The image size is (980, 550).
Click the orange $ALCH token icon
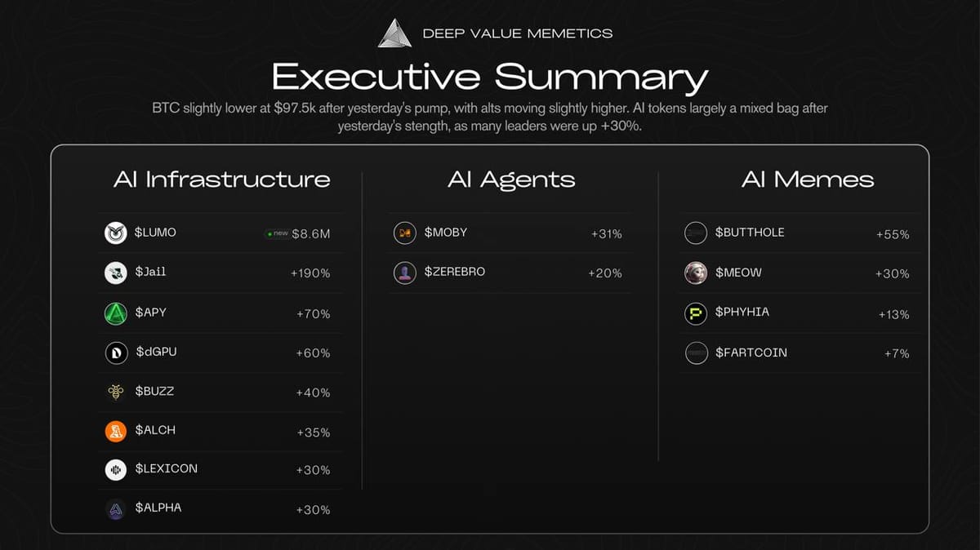[x=115, y=431]
